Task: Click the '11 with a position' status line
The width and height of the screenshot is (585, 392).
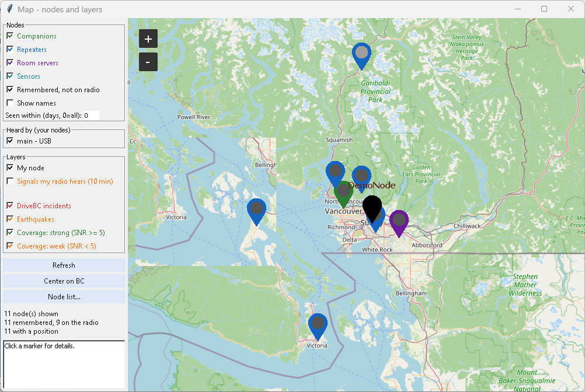Action: (32, 331)
